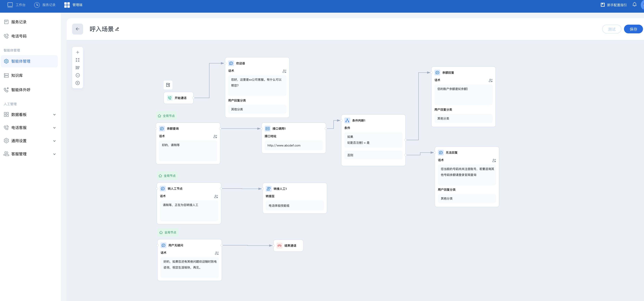Open the notification bell
The height and width of the screenshot is (301, 644).
(634, 4)
